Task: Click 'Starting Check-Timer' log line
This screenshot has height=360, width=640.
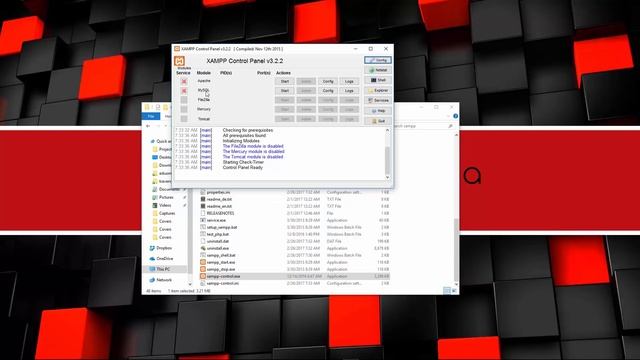Action: tap(243, 162)
